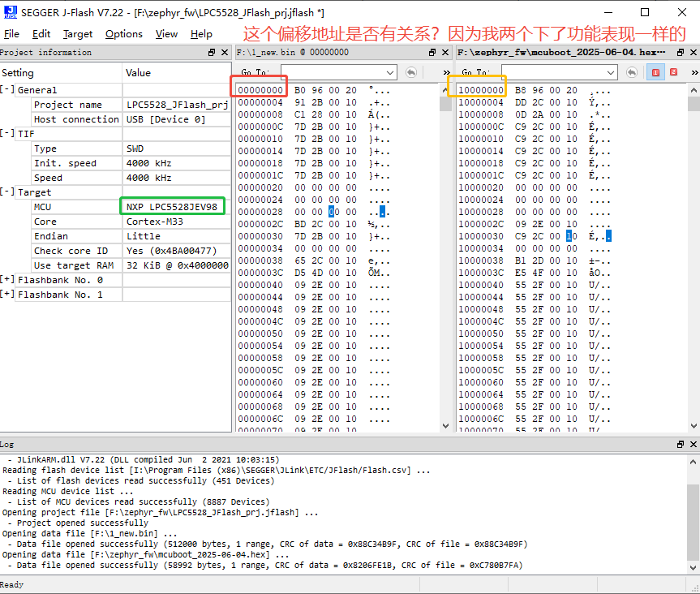The image size is (700, 594).
Task: Open the Help menu
Action: pyautogui.click(x=201, y=34)
